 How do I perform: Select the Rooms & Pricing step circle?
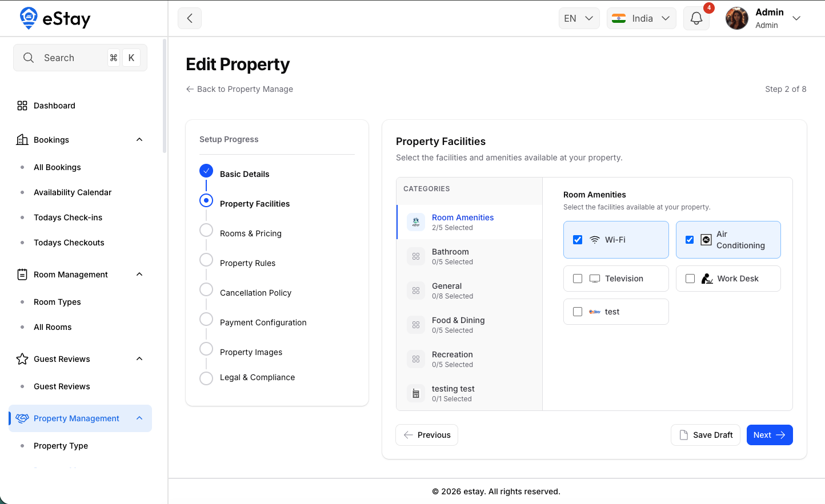click(x=206, y=230)
